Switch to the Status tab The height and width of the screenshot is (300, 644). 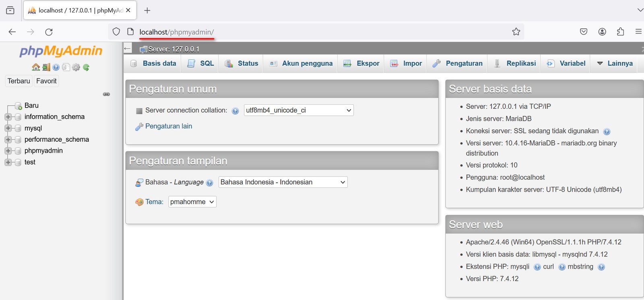click(242, 64)
